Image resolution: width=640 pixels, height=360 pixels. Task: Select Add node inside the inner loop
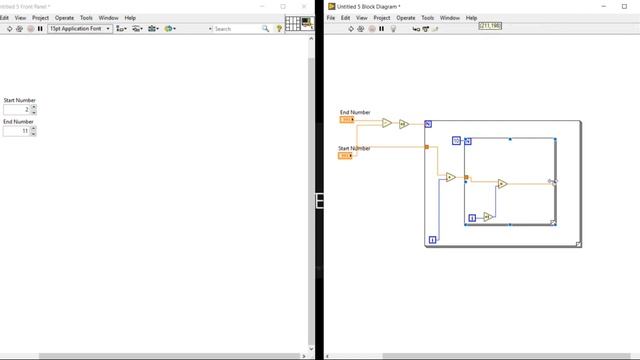click(502, 184)
